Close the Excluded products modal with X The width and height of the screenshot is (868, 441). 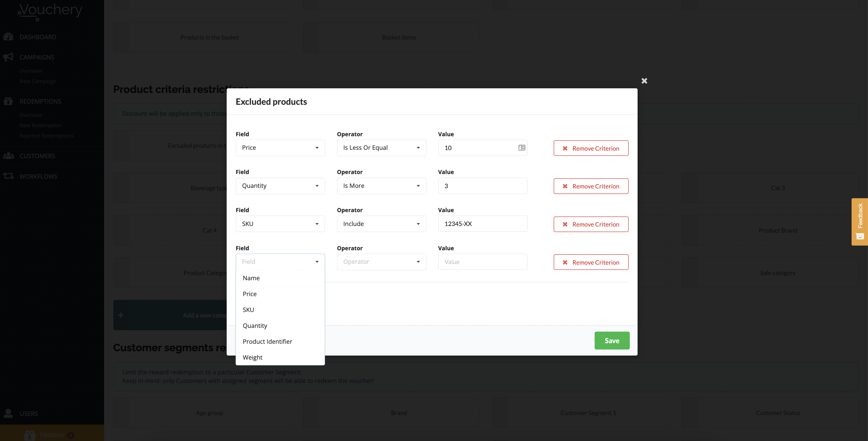[x=644, y=81]
